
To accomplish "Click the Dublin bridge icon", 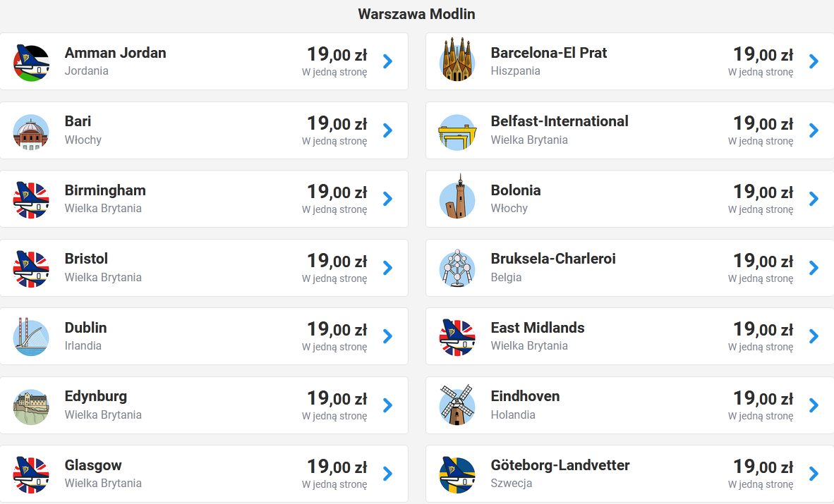I will coord(31,337).
